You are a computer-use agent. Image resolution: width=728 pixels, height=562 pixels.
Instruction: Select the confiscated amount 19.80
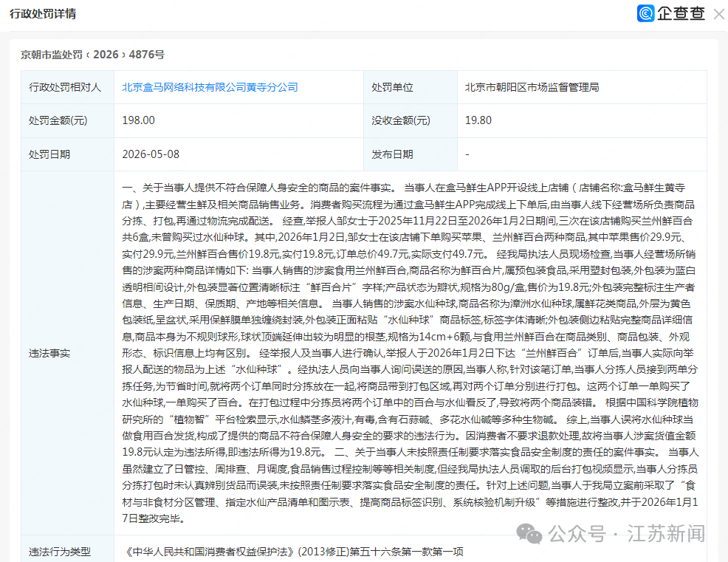point(478,121)
